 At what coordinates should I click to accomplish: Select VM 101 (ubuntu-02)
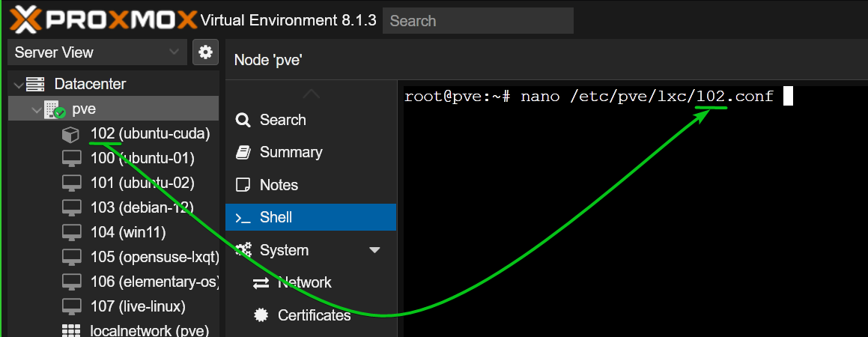(142, 183)
